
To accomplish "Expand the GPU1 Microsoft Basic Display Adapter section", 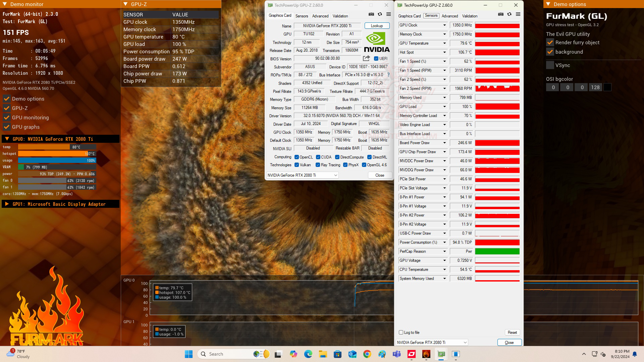I will pos(7,204).
